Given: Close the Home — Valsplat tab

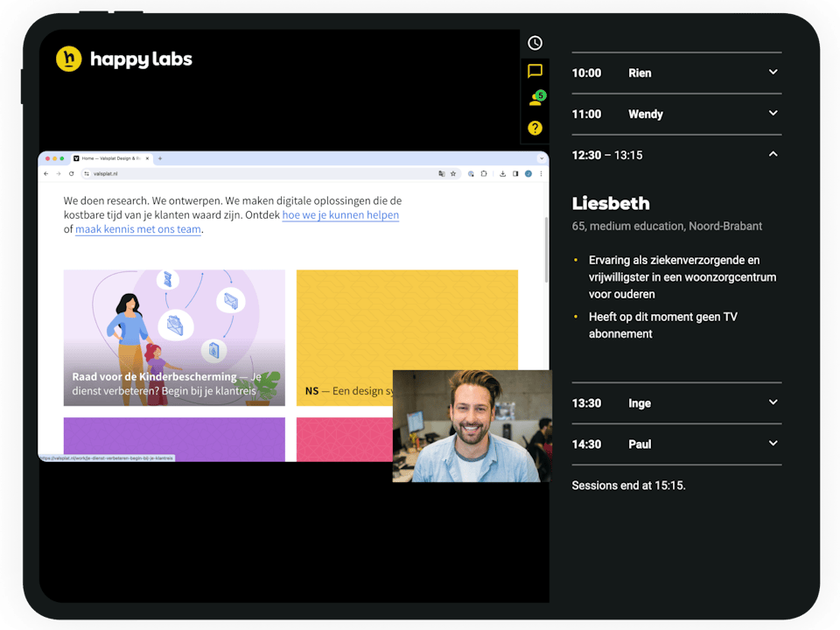Looking at the screenshot, I should (x=147, y=158).
